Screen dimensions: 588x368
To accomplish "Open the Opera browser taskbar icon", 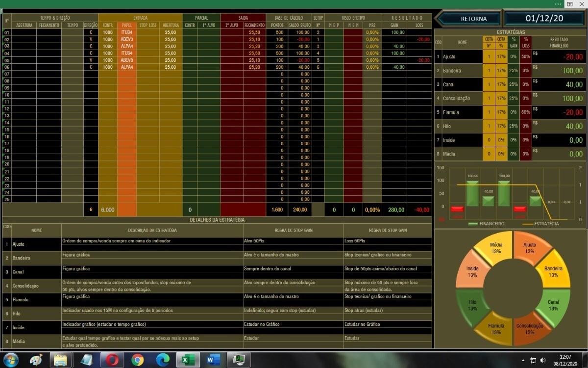I will tap(112, 360).
